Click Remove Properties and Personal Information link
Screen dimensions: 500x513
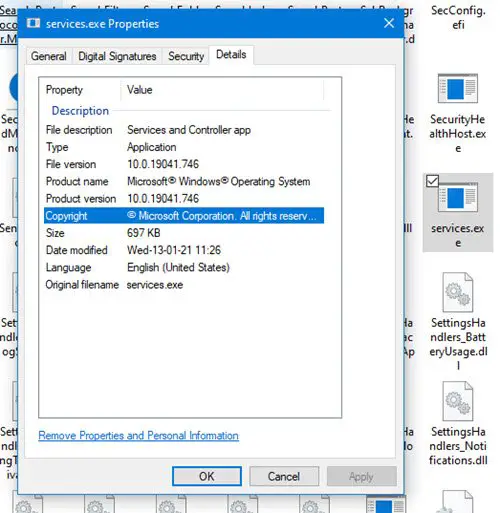(138, 435)
